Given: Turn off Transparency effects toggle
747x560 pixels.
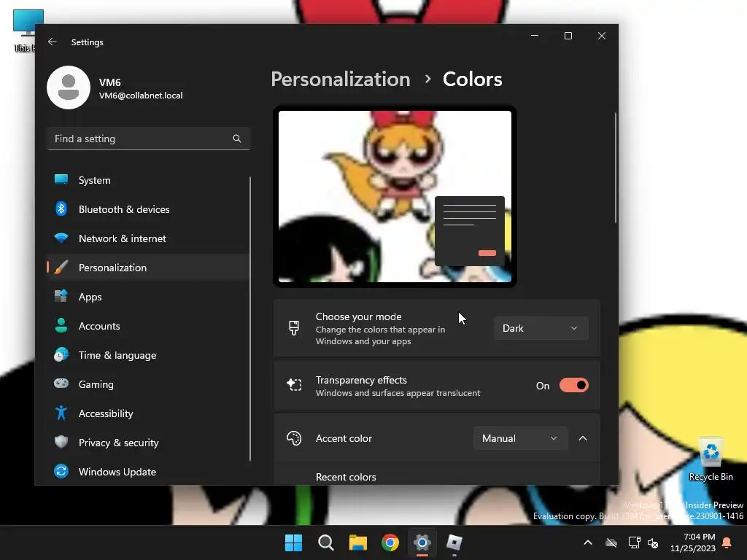Looking at the screenshot, I should pos(573,385).
